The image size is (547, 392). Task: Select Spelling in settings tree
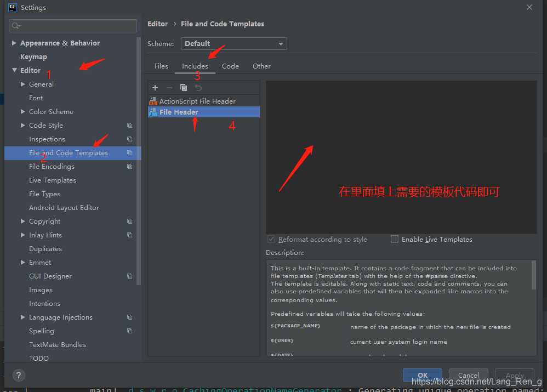pos(42,331)
